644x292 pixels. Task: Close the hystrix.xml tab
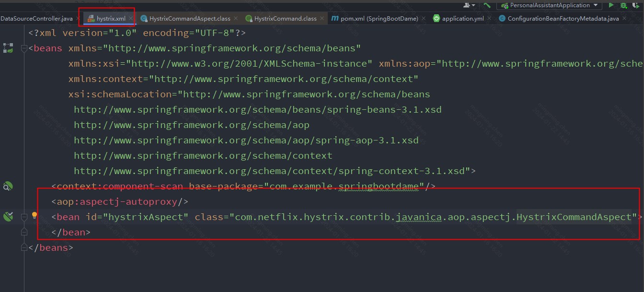pyautogui.click(x=131, y=19)
